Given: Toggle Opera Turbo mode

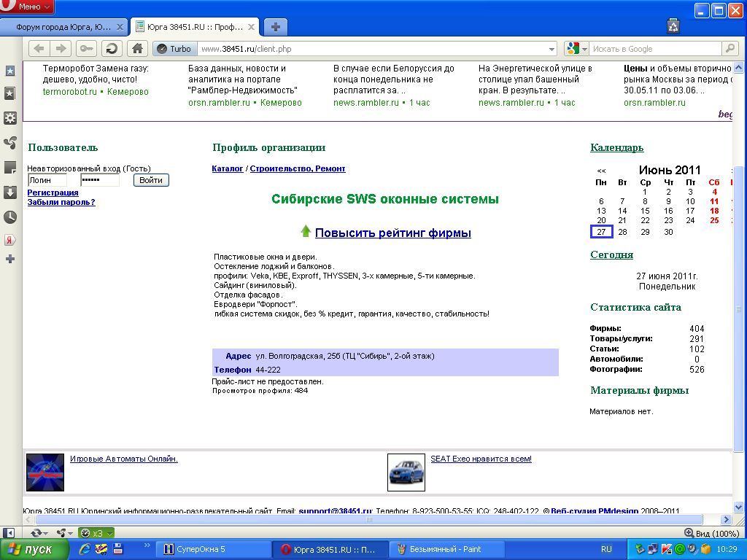Looking at the screenshot, I should point(174,49).
